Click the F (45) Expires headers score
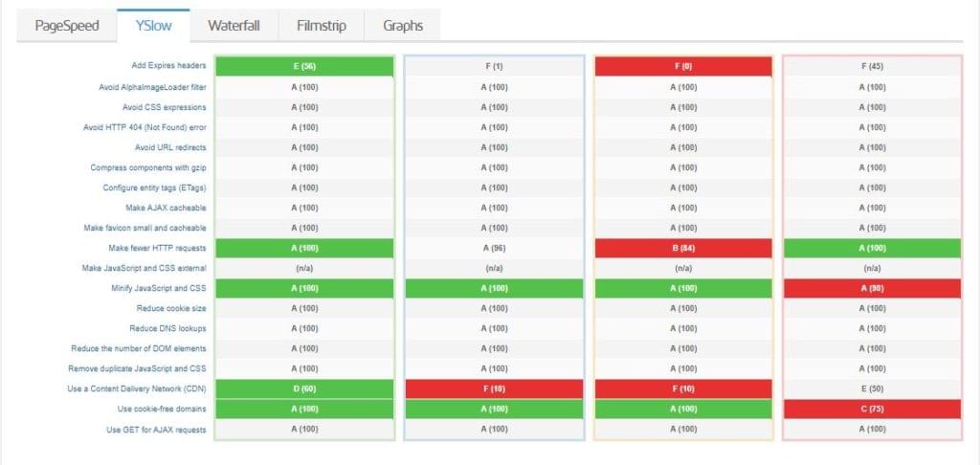 [872, 66]
